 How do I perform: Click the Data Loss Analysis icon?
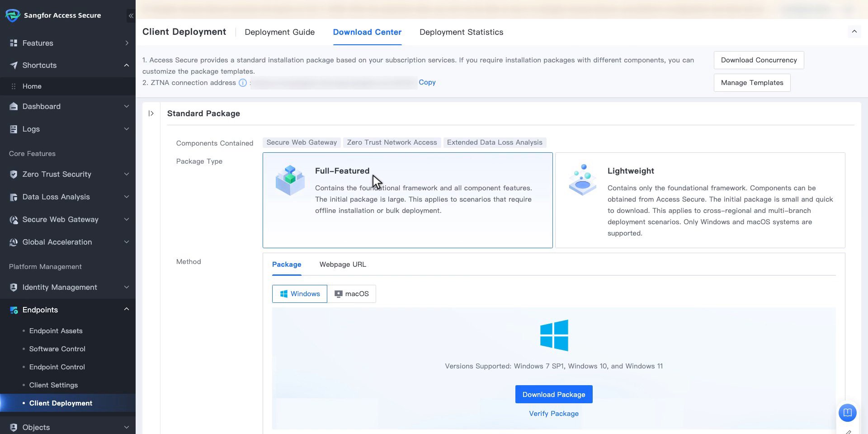14,197
